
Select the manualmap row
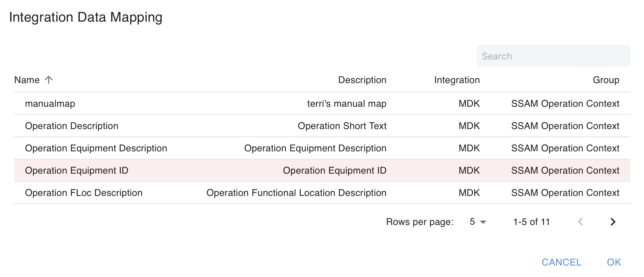[x=50, y=104]
